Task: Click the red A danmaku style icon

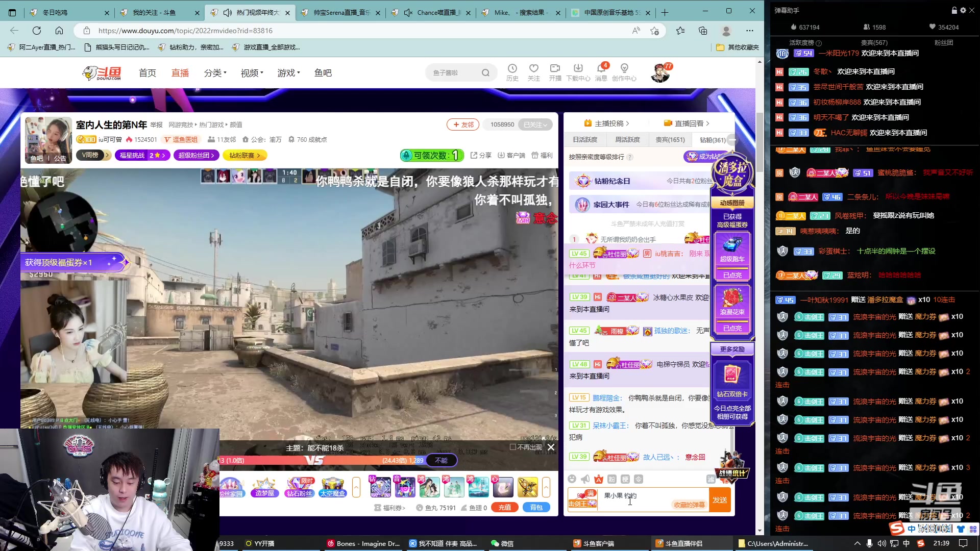Action: pyautogui.click(x=599, y=479)
